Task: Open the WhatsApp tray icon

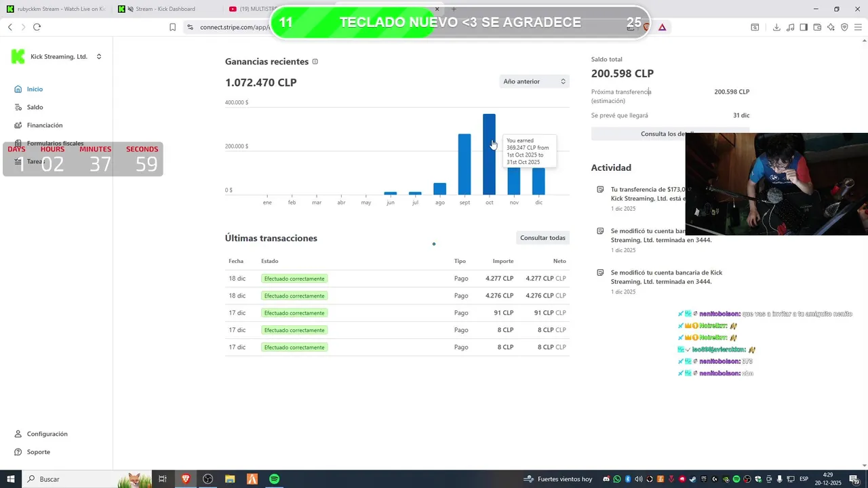Action: [x=617, y=479]
